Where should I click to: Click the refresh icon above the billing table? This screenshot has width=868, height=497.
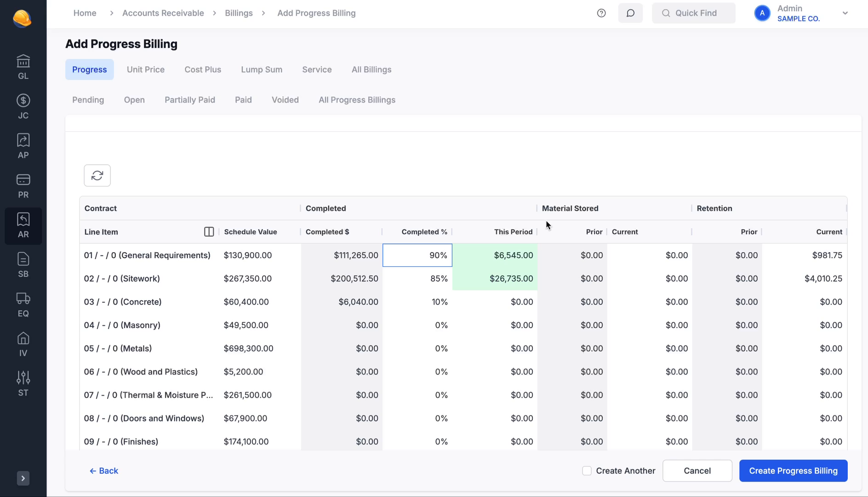coord(97,175)
